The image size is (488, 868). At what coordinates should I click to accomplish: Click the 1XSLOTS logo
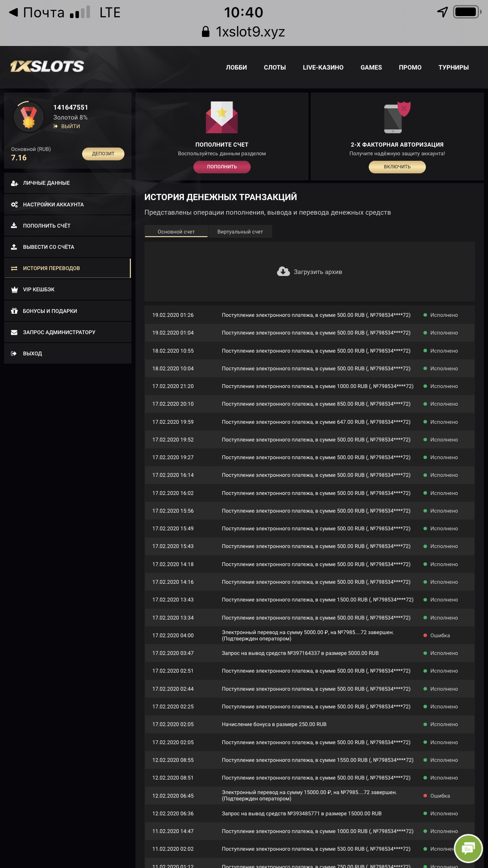(x=47, y=66)
